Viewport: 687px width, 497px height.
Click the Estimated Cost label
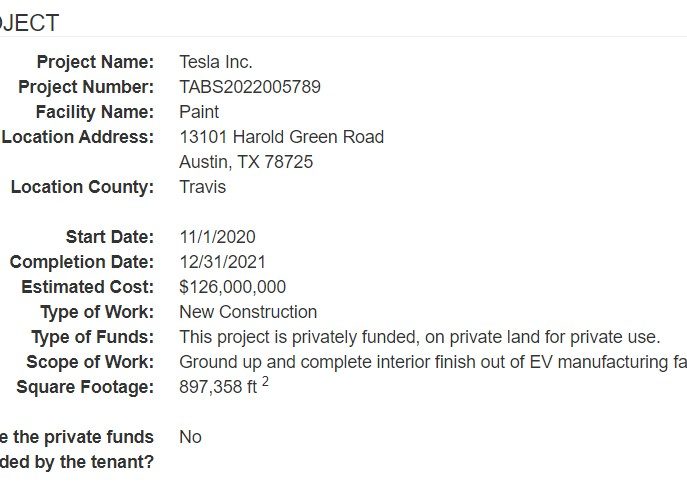click(x=88, y=287)
